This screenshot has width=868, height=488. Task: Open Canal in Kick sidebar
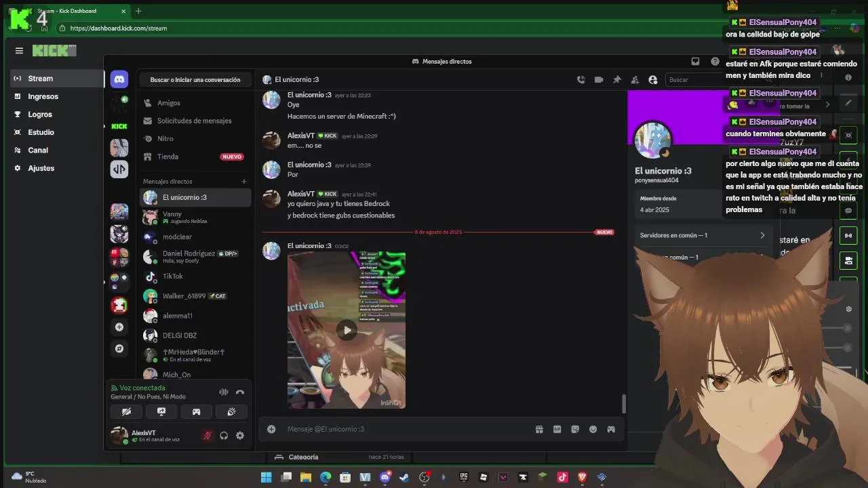[56, 150]
